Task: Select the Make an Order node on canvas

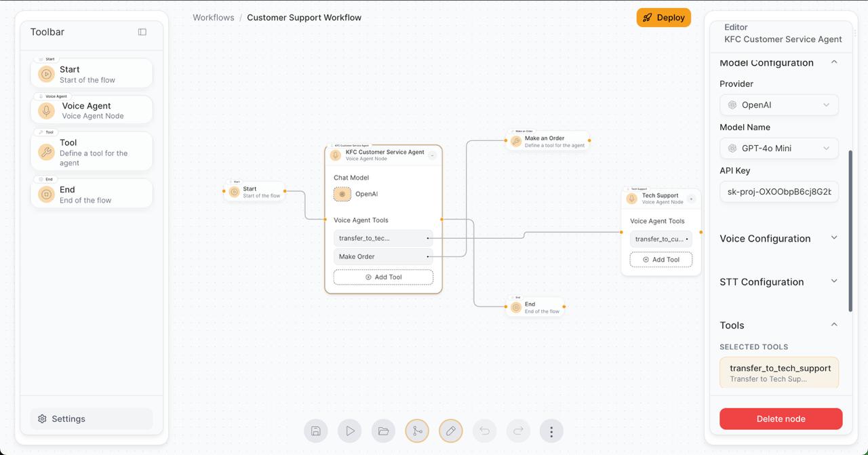Action: [548, 141]
